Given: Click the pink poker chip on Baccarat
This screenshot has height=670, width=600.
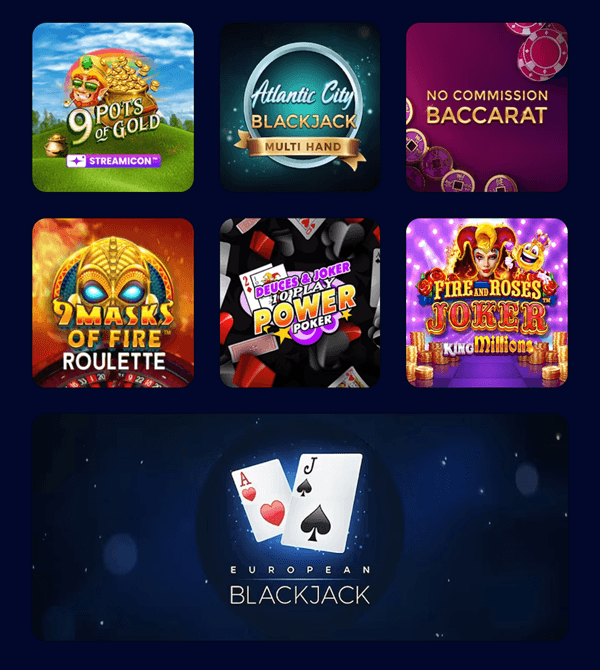Looking at the screenshot, I should click(543, 53).
